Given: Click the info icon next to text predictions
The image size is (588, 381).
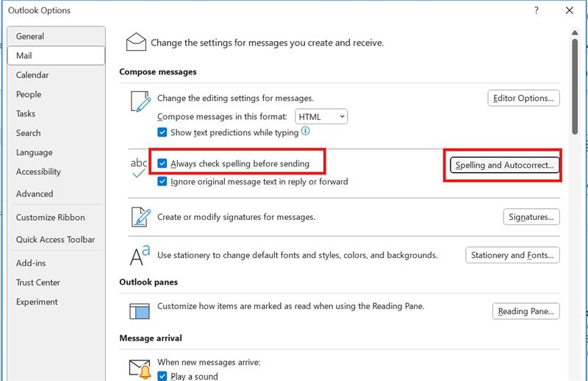Looking at the screenshot, I should [306, 131].
